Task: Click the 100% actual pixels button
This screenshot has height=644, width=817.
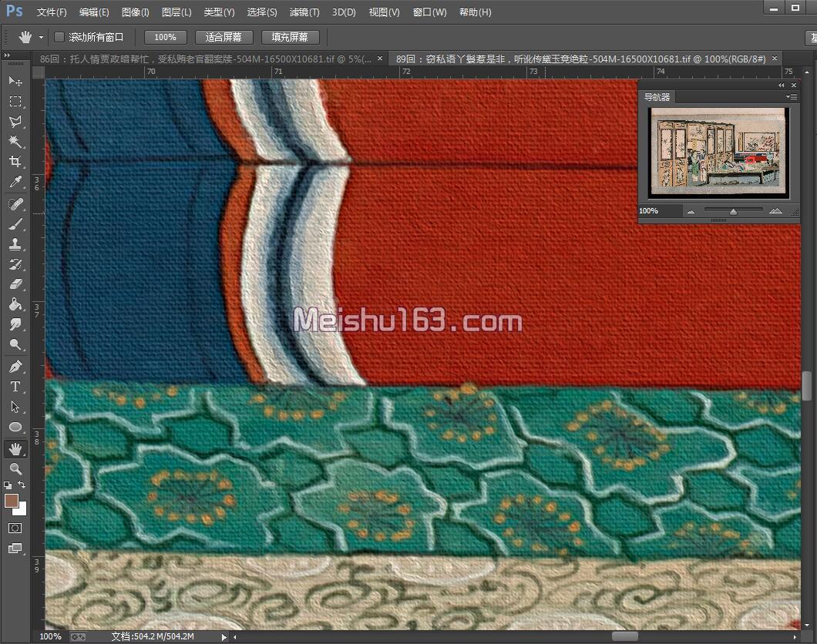Action: [x=165, y=37]
